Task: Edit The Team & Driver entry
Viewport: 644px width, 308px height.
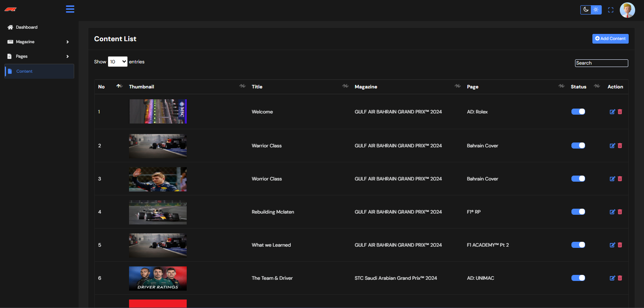Action: point(612,278)
